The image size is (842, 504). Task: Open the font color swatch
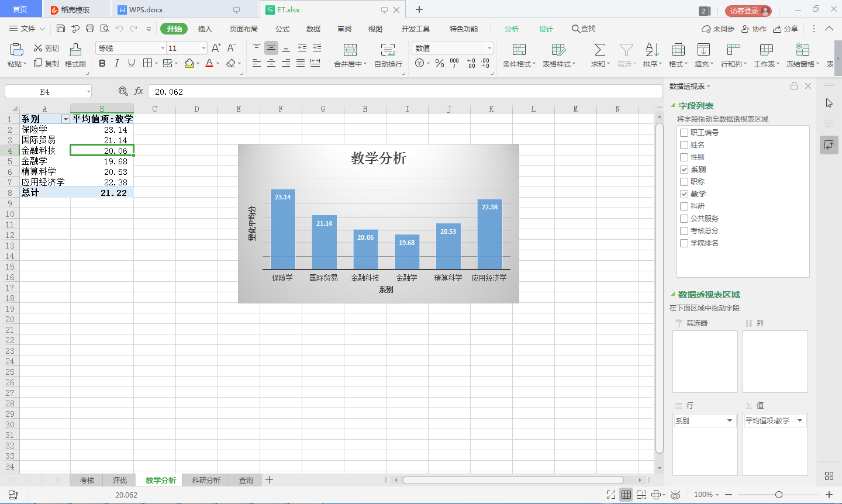tap(209, 63)
